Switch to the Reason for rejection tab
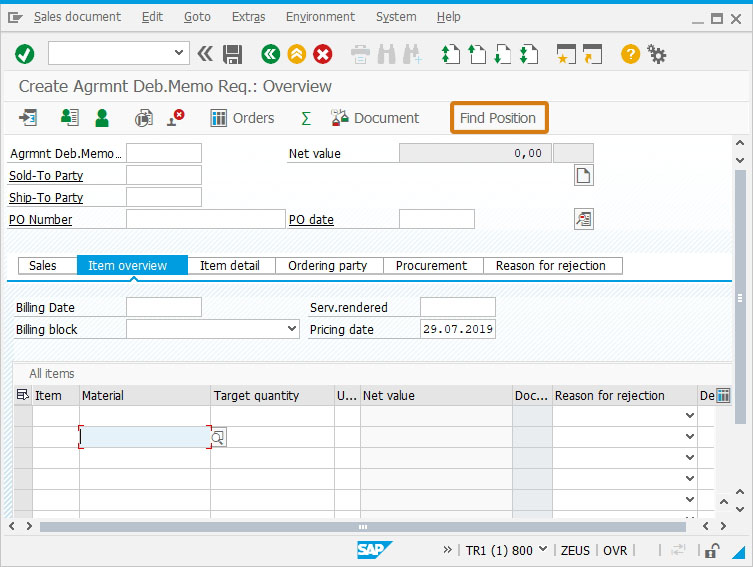Viewport: 753px width, 567px height. tap(553, 265)
